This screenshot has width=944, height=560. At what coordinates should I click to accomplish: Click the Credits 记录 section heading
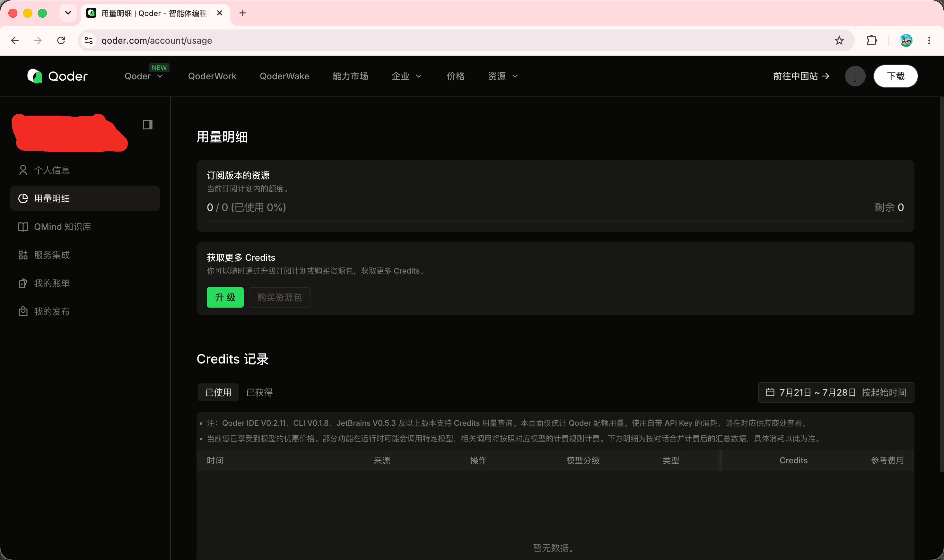(232, 359)
